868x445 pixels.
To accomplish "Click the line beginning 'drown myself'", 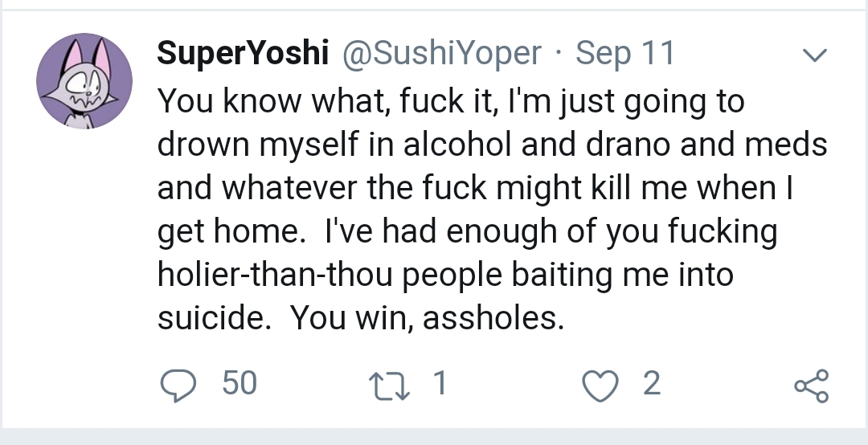I will [491, 145].
